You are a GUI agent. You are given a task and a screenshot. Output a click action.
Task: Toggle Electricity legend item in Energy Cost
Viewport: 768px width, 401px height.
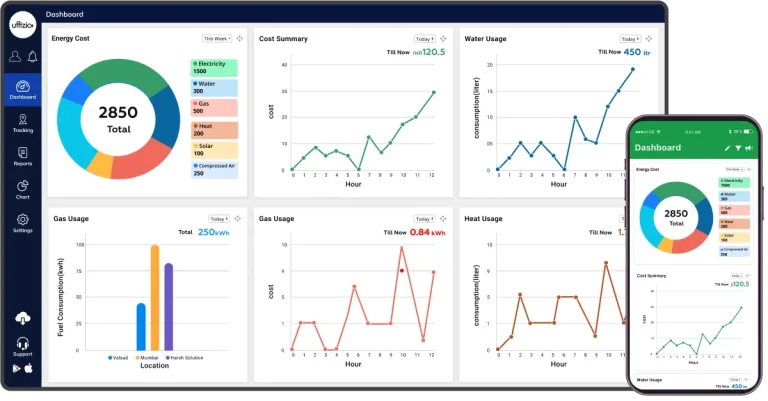[213, 68]
